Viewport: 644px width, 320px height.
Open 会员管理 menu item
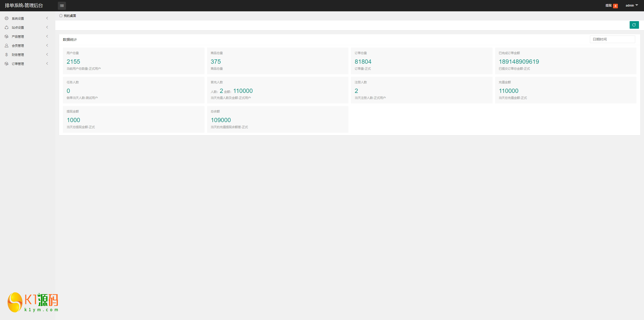pos(18,46)
